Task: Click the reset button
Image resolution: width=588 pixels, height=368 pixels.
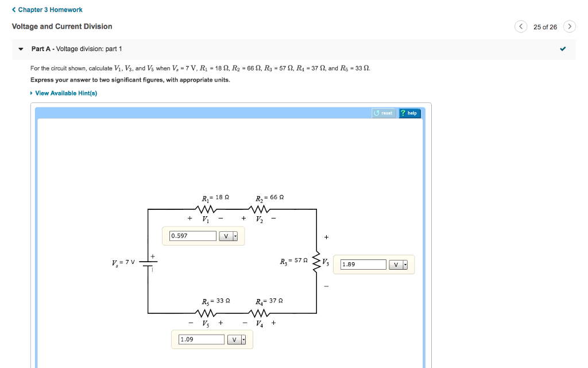Action: [383, 113]
